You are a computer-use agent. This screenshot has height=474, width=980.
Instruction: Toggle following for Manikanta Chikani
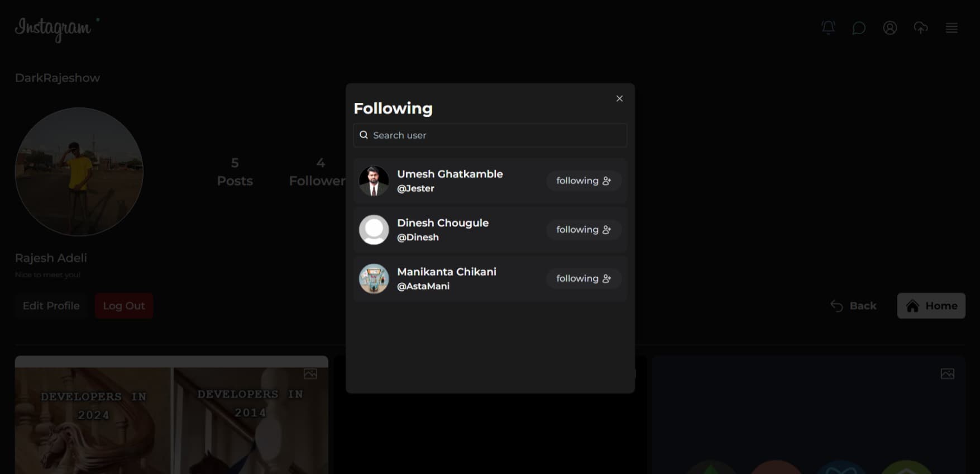584,278
